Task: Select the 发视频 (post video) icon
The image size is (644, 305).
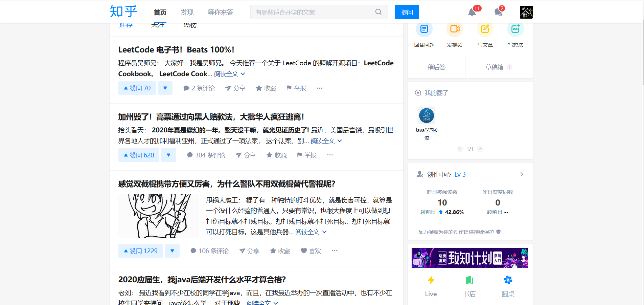Action: [455, 29]
